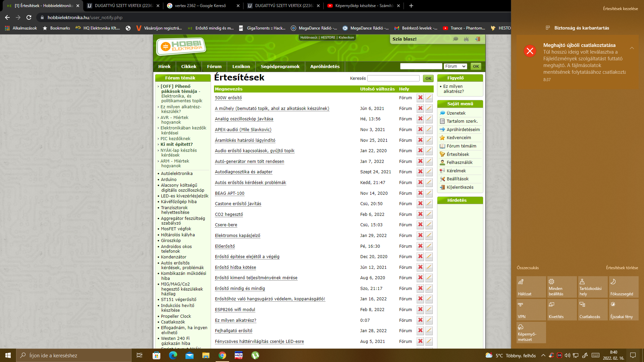
Task: Open Kedvenceim star menu entry
Action: coord(459,138)
